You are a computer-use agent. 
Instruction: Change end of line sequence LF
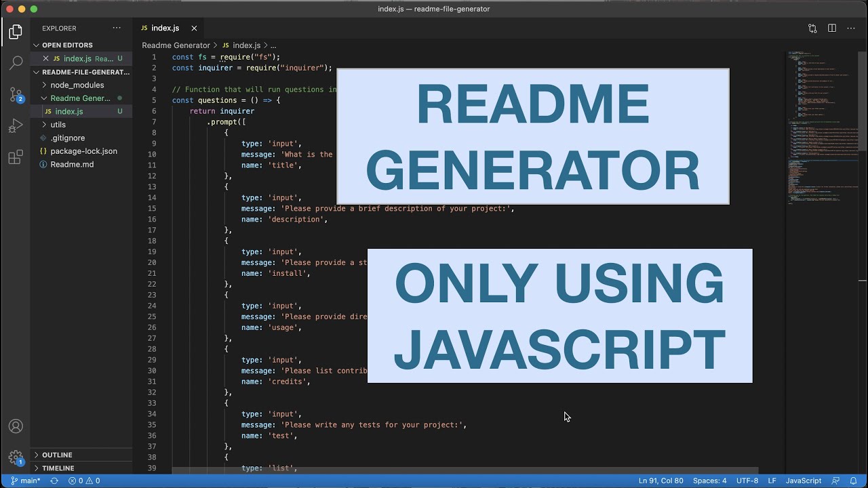[x=772, y=481]
